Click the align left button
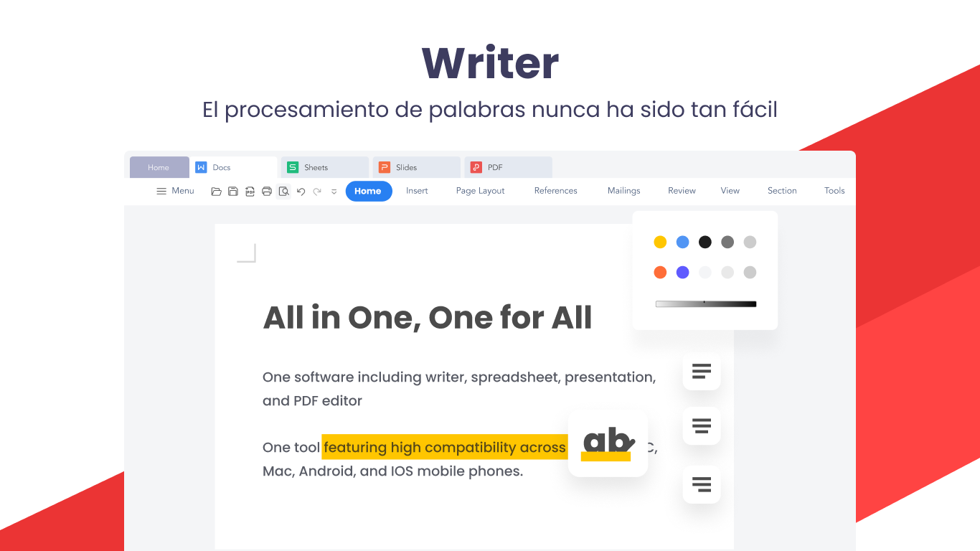The width and height of the screenshot is (980, 551). 702,372
